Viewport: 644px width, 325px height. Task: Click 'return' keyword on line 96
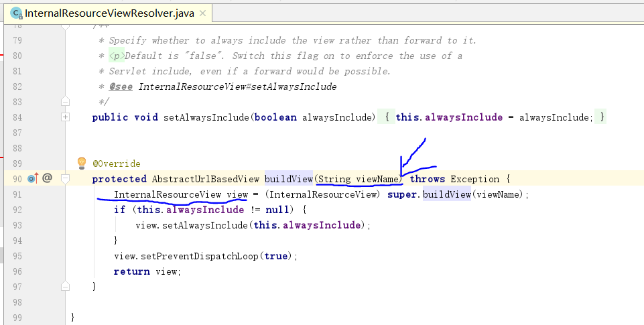[132, 271]
